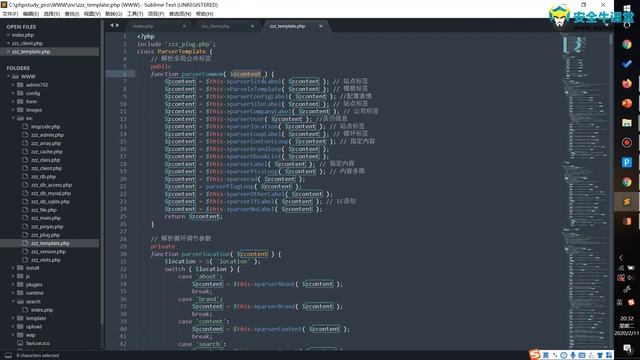This screenshot has width=640, height=360.
Task: Open zzz_array.php in the sidebar
Action: coord(46,143)
